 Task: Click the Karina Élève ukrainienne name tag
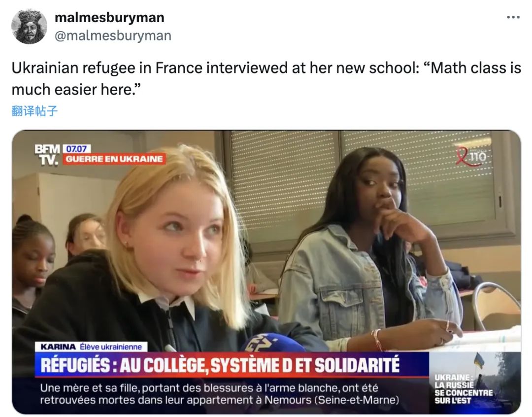[91, 347]
